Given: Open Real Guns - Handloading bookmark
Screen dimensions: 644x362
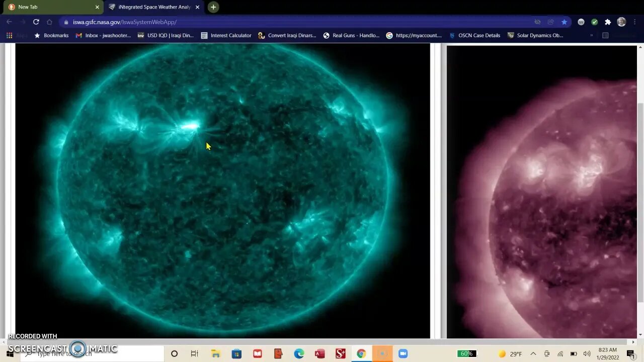Looking at the screenshot, I should (351, 35).
